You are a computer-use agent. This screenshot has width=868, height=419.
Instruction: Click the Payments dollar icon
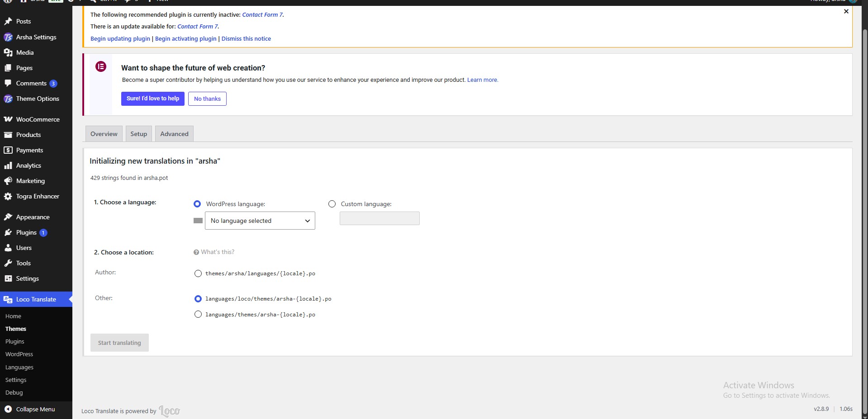point(8,150)
